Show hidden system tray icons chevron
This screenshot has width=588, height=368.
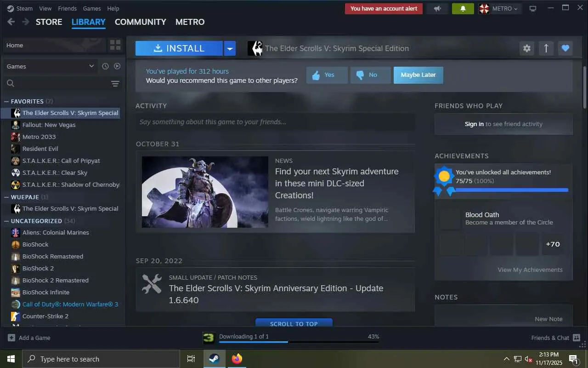(x=507, y=359)
